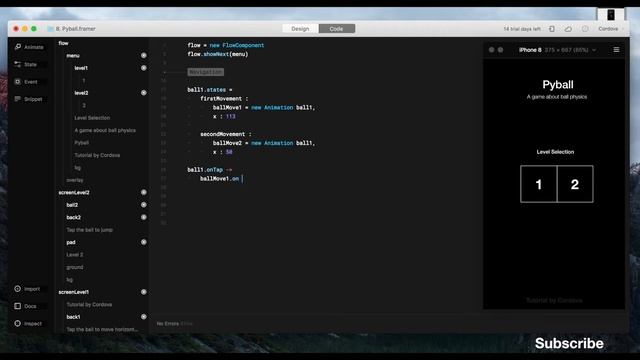This screenshot has height=360, width=640.
Task: Click the circular clock icon beside Cordova
Action: pos(585,29)
